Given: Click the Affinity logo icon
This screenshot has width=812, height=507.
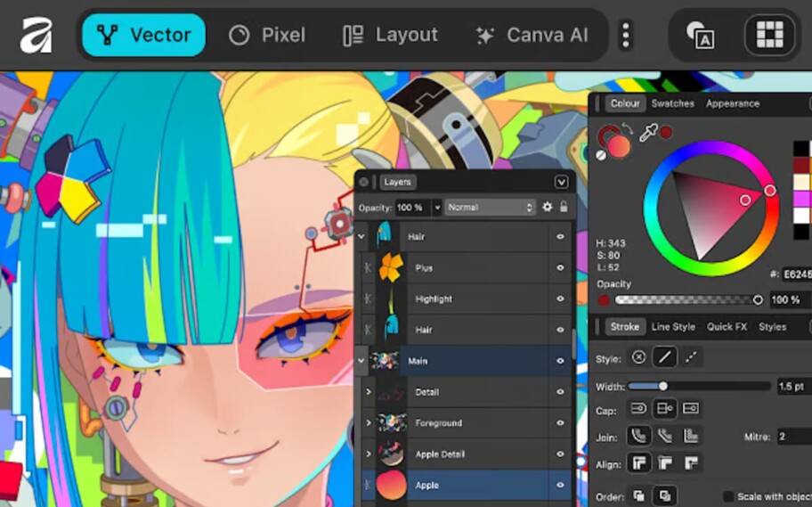Looking at the screenshot, I should point(36,36).
